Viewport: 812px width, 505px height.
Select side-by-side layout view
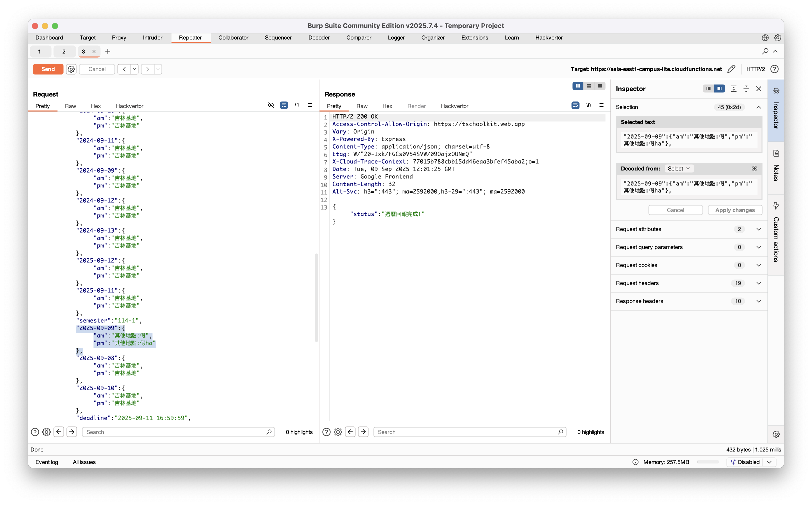(578, 86)
